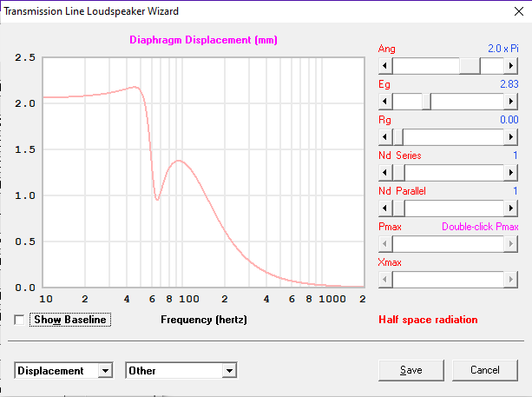Click the right arrow of the Rg scrollbar

[510, 137]
